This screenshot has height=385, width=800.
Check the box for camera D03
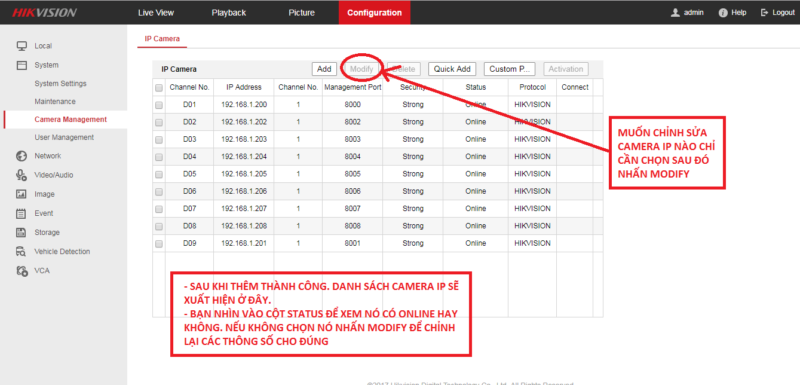coord(159,140)
